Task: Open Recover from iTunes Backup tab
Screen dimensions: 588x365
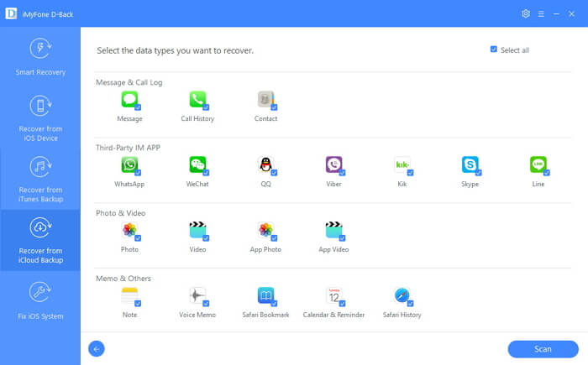Action: coord(40,179)
